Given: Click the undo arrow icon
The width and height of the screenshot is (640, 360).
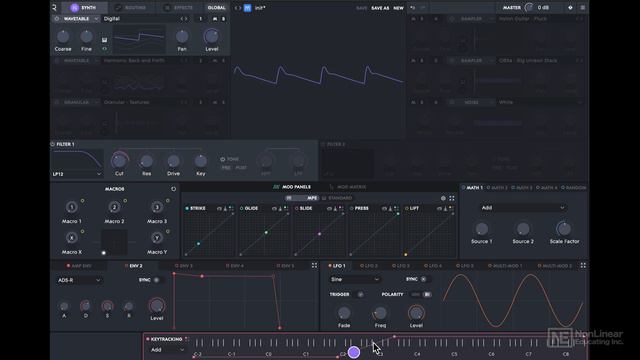Looking at the screenshot, I should tap(412, 7).
